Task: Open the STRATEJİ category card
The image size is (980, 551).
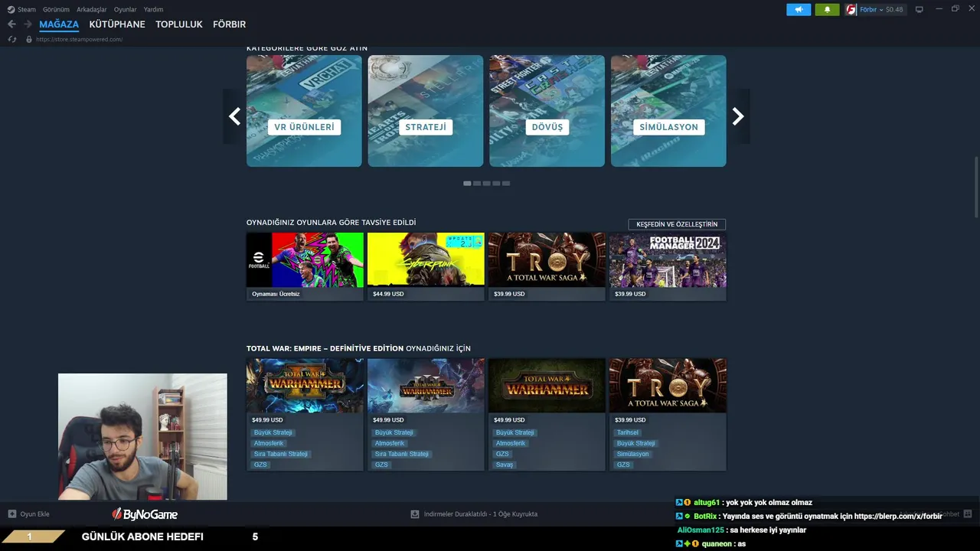Action: [x=426, y=111]
